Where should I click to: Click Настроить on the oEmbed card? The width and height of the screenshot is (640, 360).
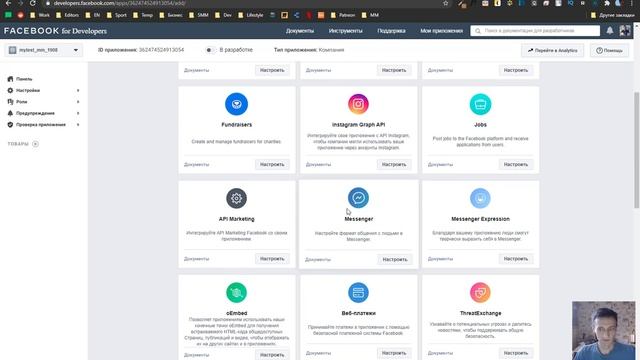coord(272,355)
